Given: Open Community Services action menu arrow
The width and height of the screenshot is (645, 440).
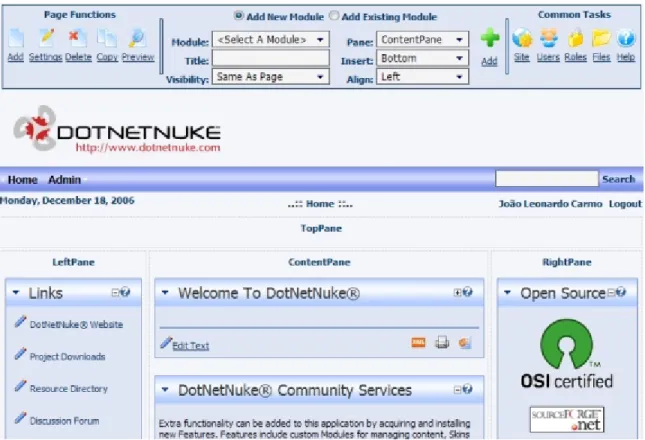Looking at the screenshot, I should [x=165, y=389].
